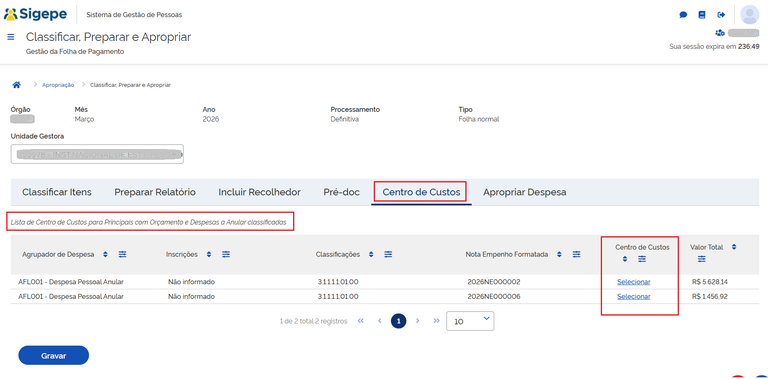The image size is (768, 379).
Task: Open the hamburger menu icon
Action: tap(11, 37)
